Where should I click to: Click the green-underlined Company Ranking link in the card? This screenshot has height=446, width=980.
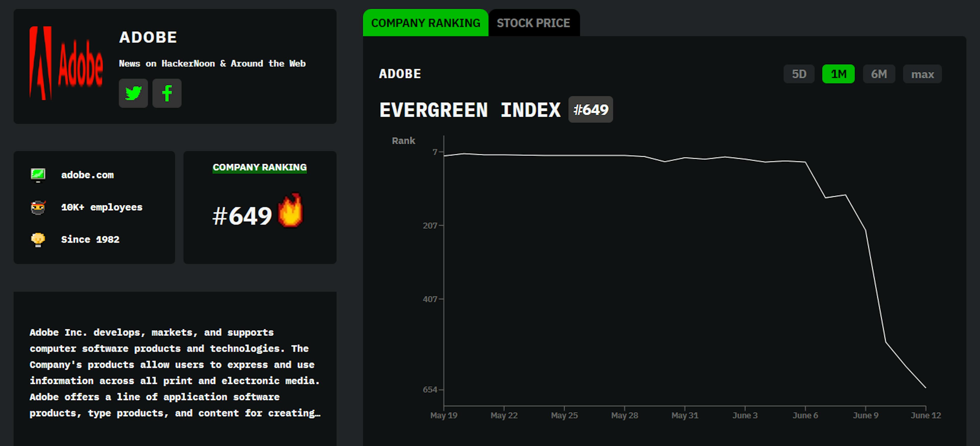point(260,167)
